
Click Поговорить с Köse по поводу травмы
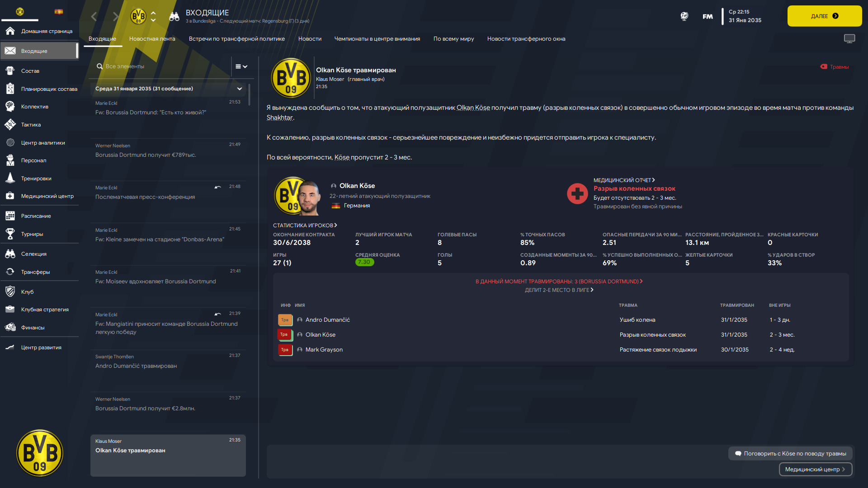790,453
